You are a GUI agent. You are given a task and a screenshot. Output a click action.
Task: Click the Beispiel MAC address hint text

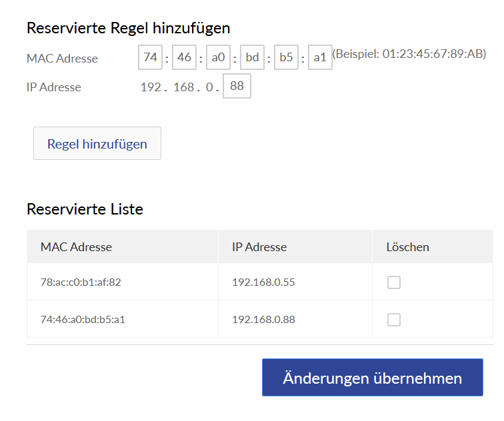click(x=409, y=54)
